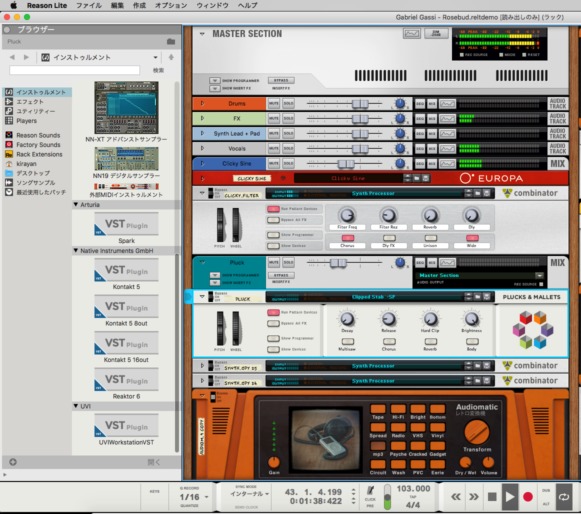Click the browser search input field
Screen dimensions: 581x514
[74, 70]
